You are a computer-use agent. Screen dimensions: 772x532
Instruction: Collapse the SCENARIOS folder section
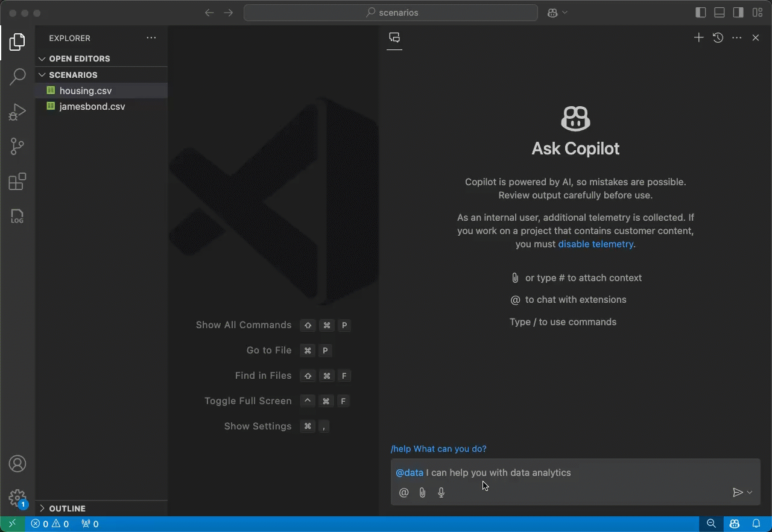101,75
